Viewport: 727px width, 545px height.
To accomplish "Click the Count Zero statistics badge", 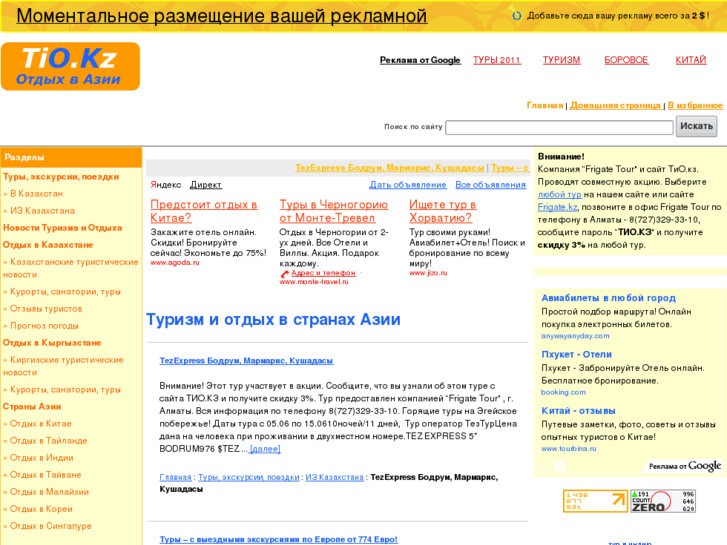I will (x=663, y=501).
